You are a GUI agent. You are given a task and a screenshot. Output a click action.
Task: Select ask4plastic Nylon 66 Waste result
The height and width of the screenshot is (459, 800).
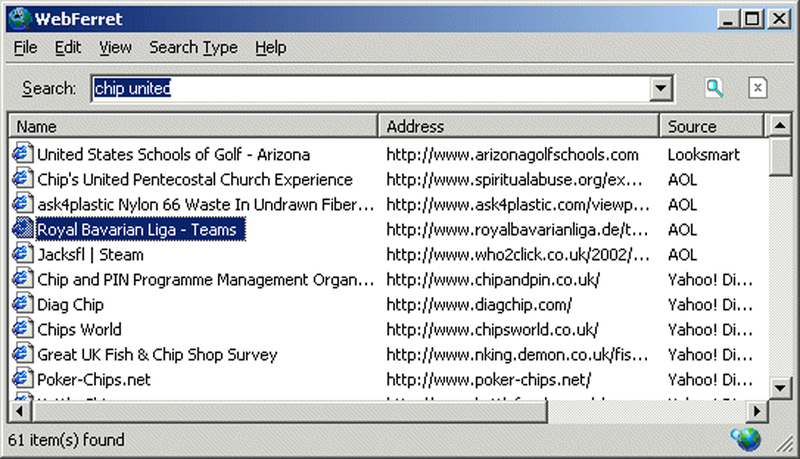tap(206, 204)
